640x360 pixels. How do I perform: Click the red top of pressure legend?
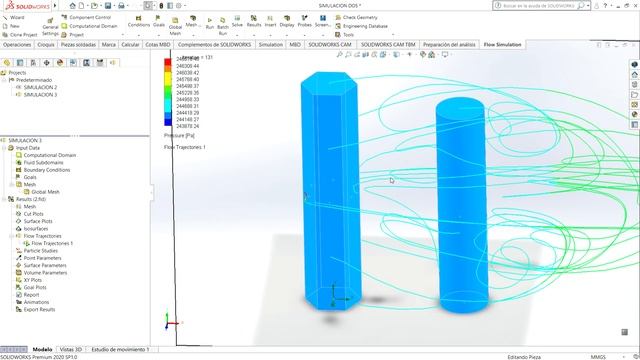coord(168,62)
